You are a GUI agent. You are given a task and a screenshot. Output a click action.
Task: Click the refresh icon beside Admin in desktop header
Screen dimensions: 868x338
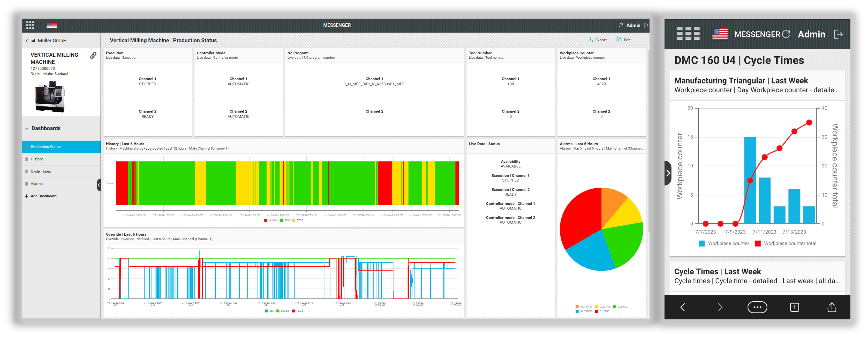[x=621, y=25]
